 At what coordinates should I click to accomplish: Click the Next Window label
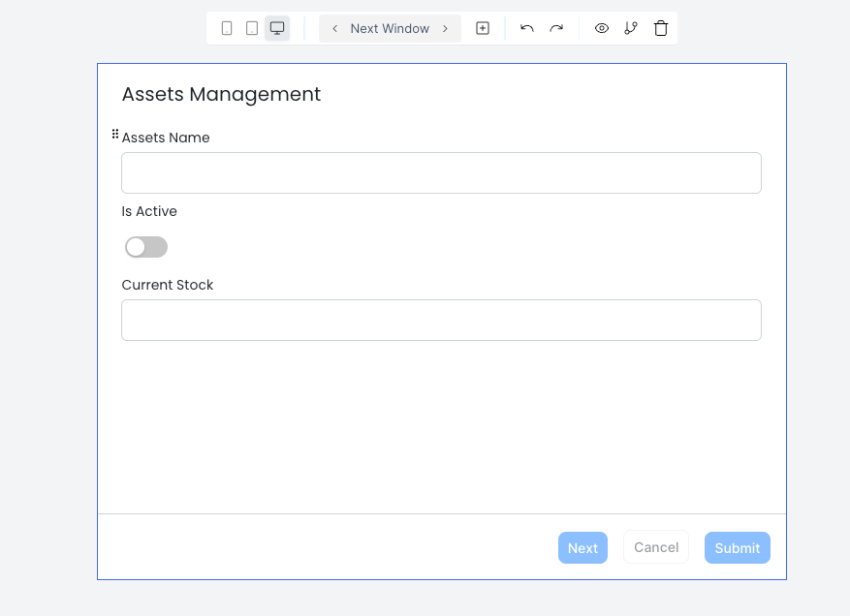(x=390, y=28)
